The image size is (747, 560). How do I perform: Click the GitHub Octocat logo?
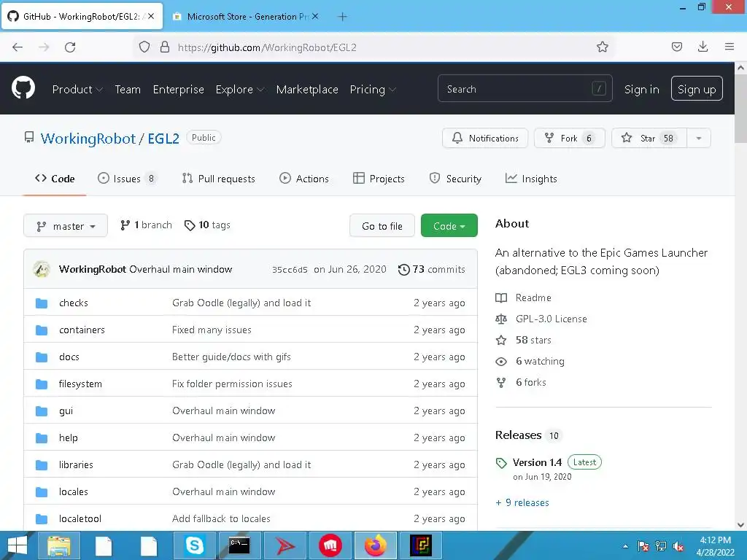[23, 88]
